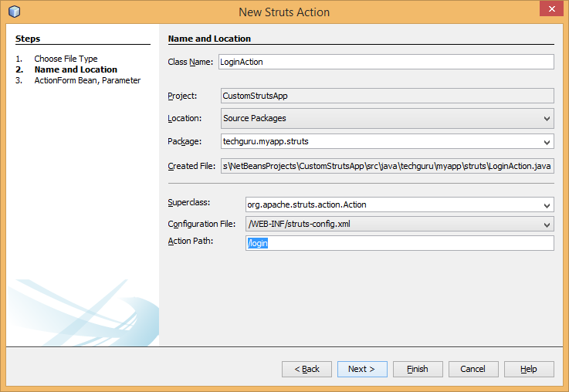Image resolution: width=569 pixels, height=392 pixels.
Task: Click the Superclass text field
Action: pos(393,204)
